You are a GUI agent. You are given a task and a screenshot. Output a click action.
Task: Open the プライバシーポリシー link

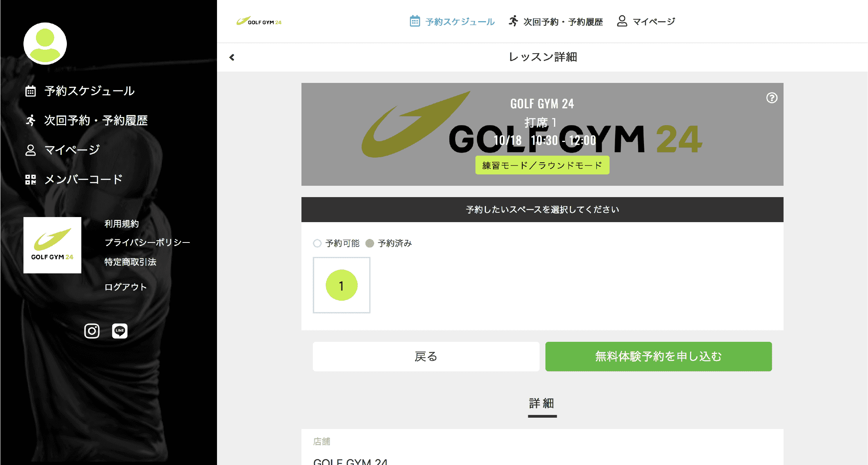coord(147,242)
